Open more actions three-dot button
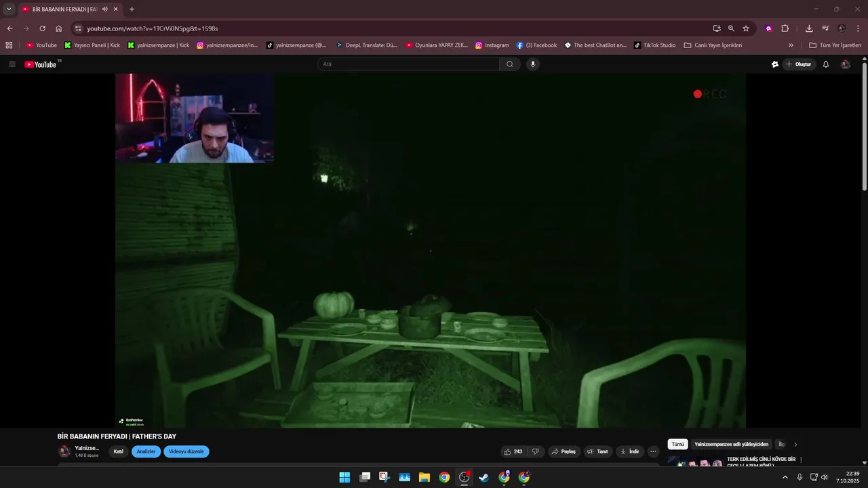The height and width of the screenshot is (488, 868). coord(654,451)
